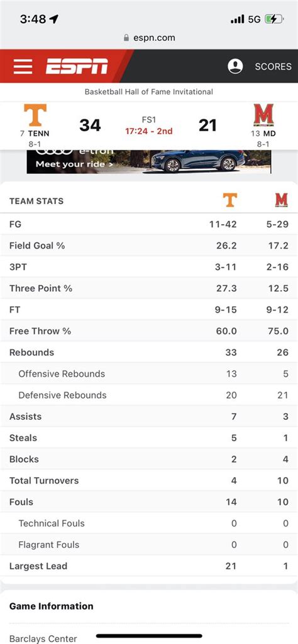Open the Audi e-tron ad banner
The width and height of the screenshot is (298, 644).
point(149,161)
